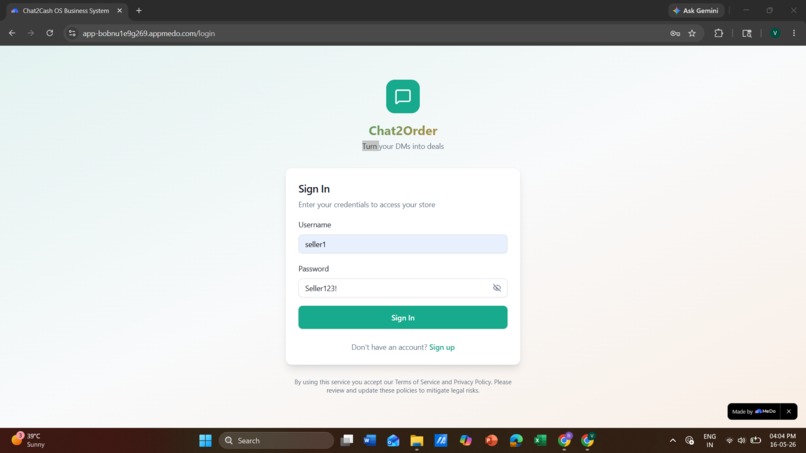Open the saved password key icon
806x453 pixels.
tap(675, 33)
